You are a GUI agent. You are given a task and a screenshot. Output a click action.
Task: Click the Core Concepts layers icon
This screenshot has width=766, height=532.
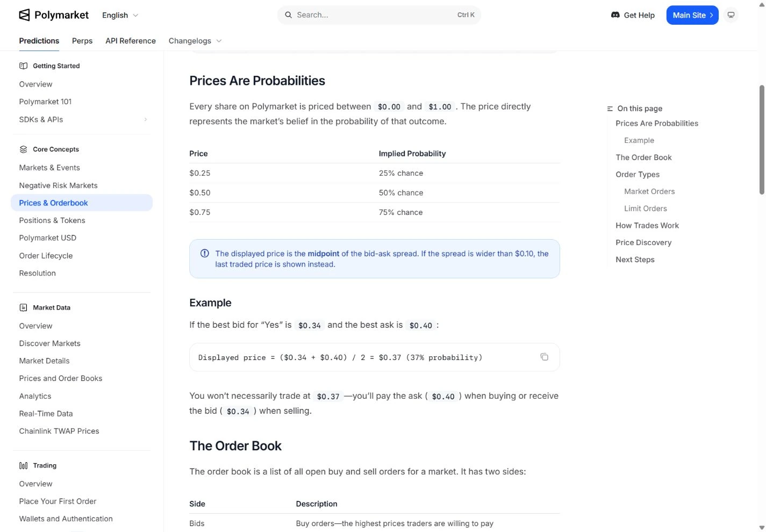coord(23,149)
